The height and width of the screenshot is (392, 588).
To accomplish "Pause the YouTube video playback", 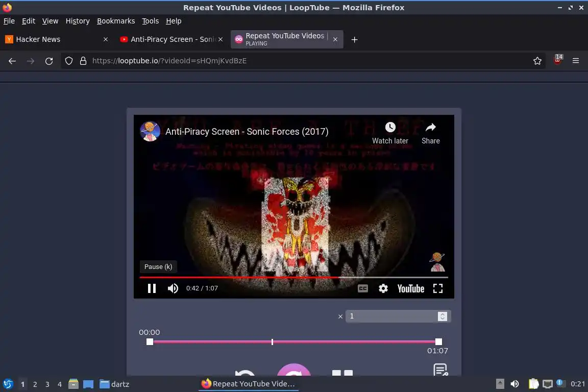I will click(x=152, y=288).
